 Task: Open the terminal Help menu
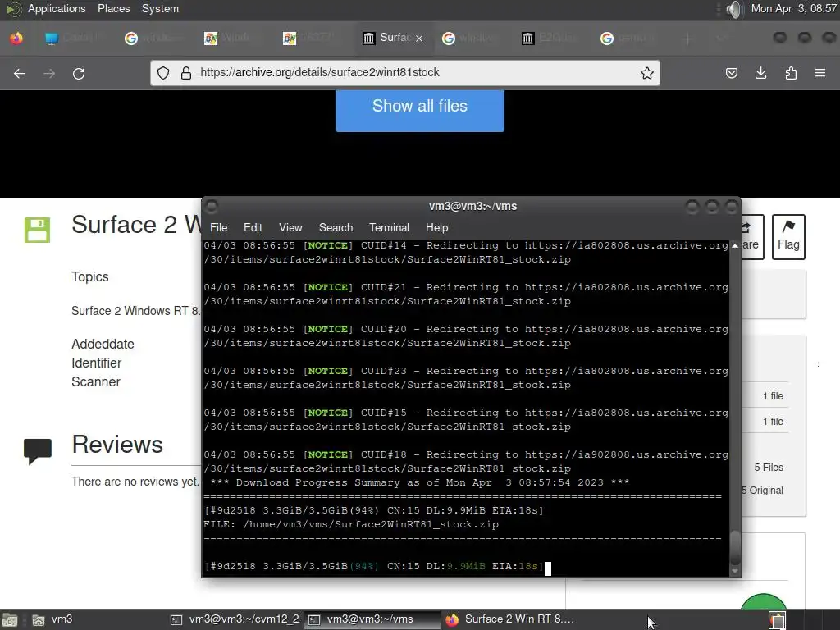436,228
